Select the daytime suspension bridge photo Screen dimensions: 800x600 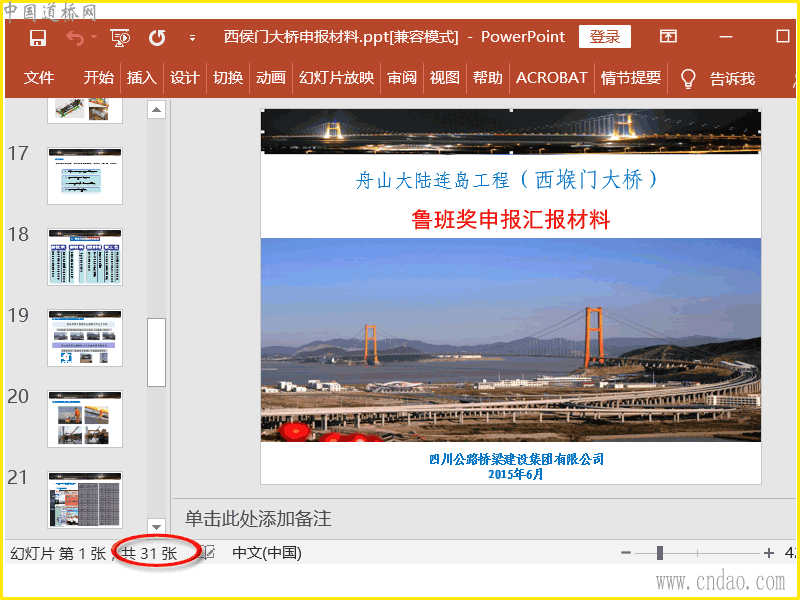tap(511, 340)
